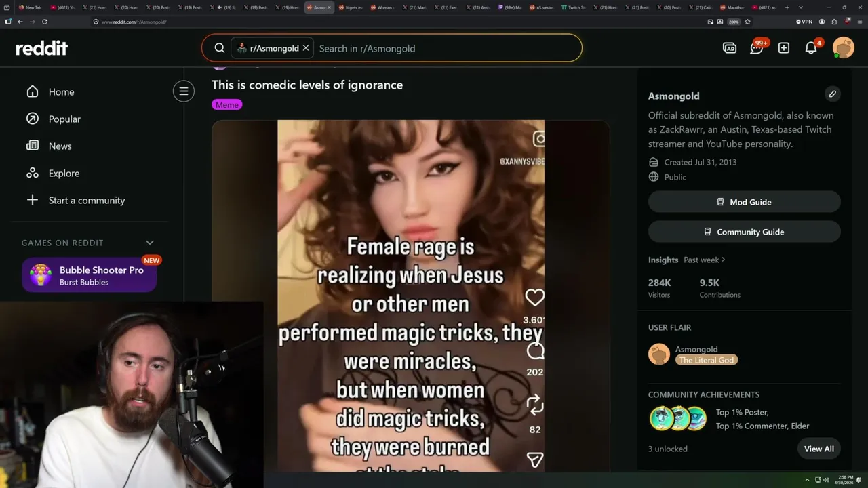Click the community edit pencil icon
Image resolution: width=868 pixels, height=488 pixels.
coord(832,94)
